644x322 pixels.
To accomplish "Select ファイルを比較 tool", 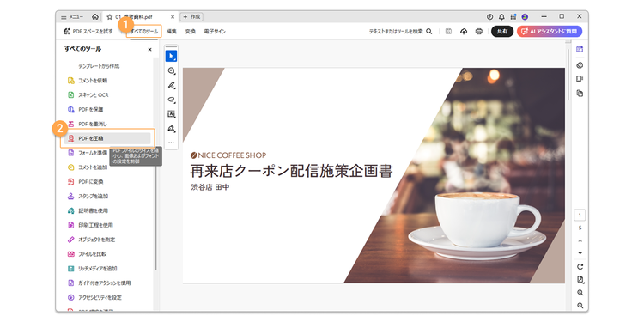I will (x=87, y=254).
